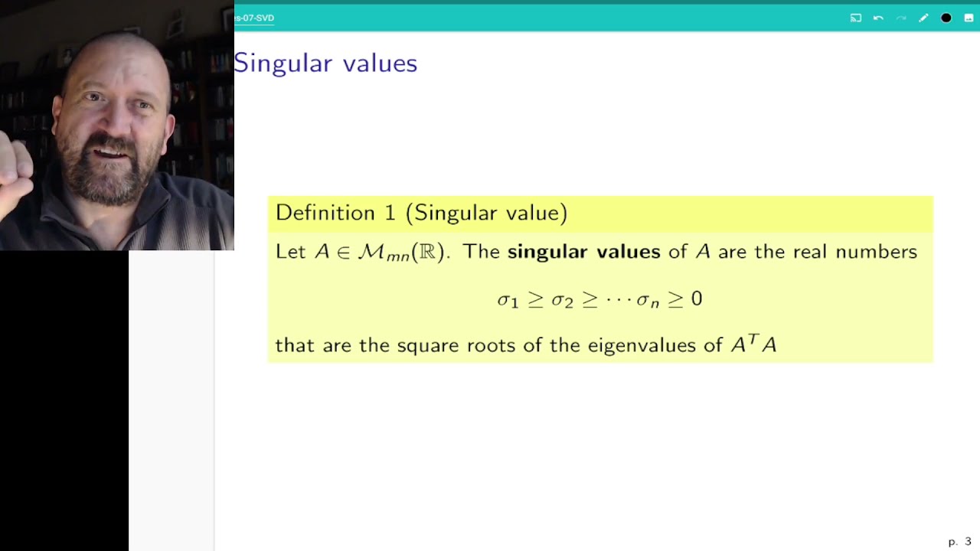This screenshot has height=551, width=980.
Task: Click the presenter webcam video
Action: [x=116, y=126]
